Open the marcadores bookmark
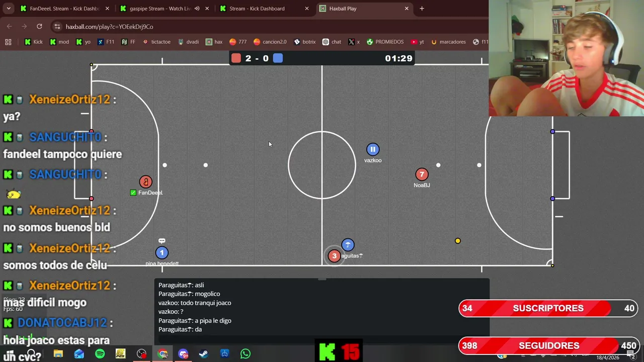 coord(448,42)
